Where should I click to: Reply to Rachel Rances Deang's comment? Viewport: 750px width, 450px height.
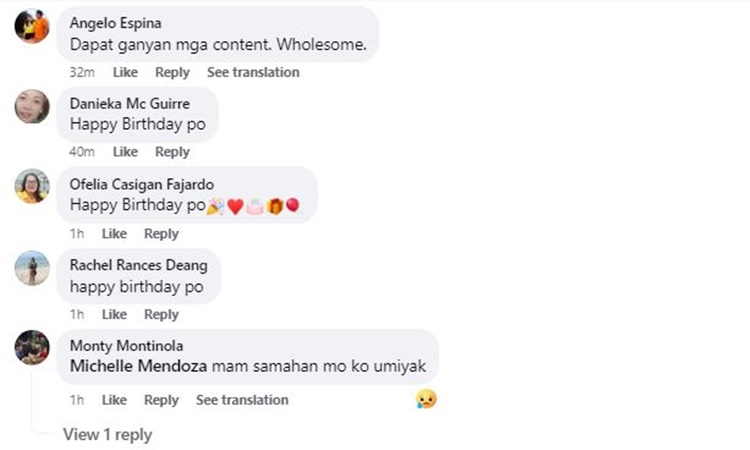(161, 314)
